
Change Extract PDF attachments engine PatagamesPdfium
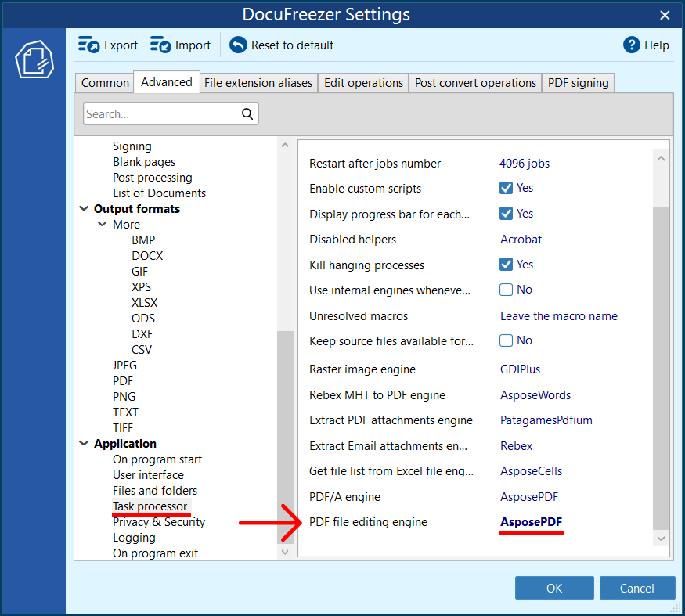click(546, 420)
